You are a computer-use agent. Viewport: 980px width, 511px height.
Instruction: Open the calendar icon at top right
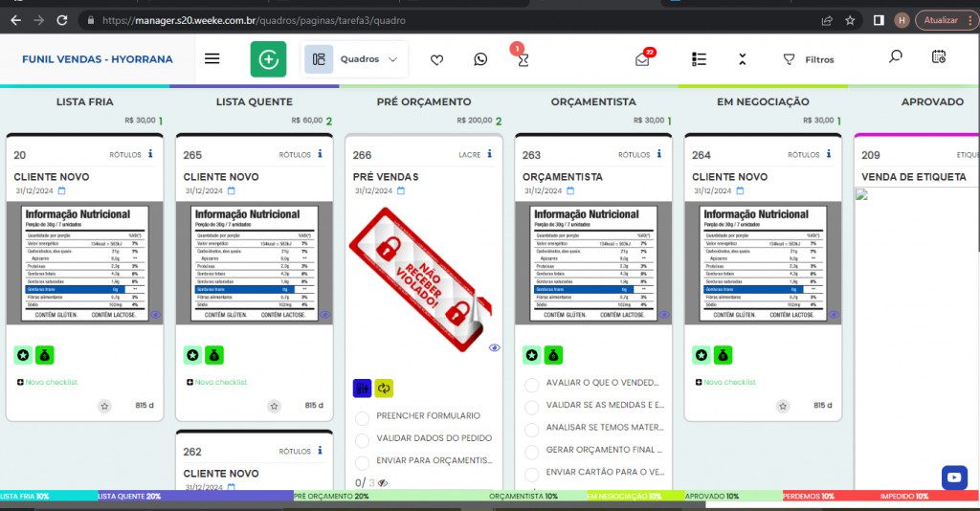click(x=939, y=57)
